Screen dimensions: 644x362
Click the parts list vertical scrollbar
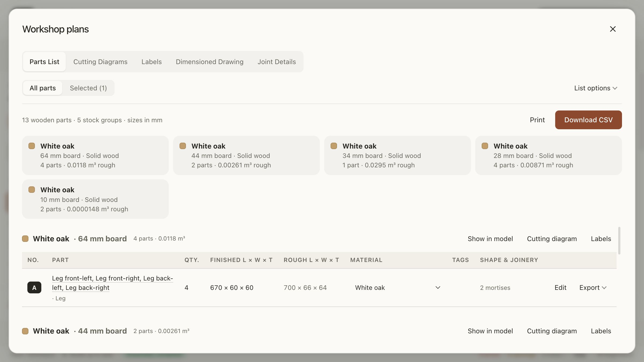[x=619, y=241]
